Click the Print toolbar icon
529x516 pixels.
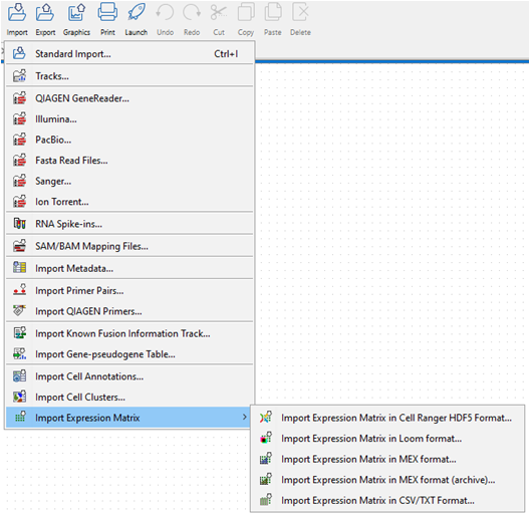pos(107,12)
